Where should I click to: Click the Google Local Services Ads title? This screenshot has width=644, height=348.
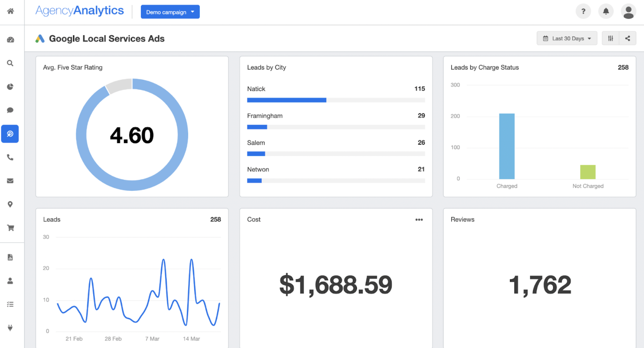[x=107, y=39]
